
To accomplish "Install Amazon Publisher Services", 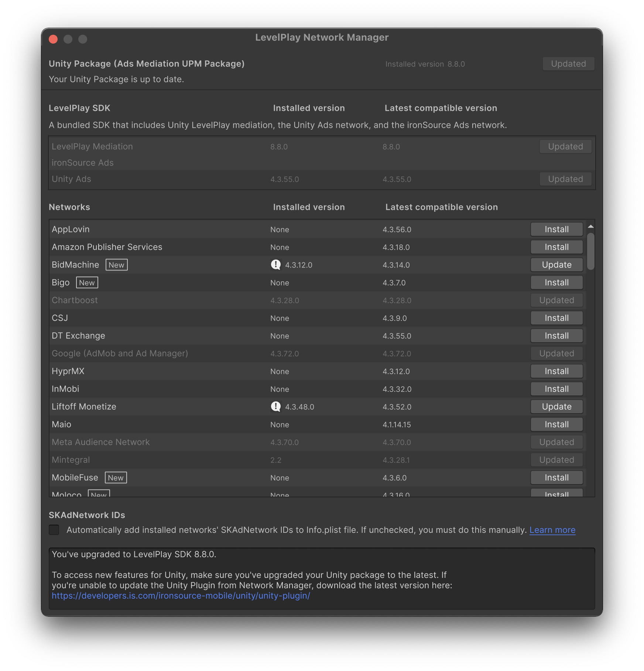I will 556,247.
